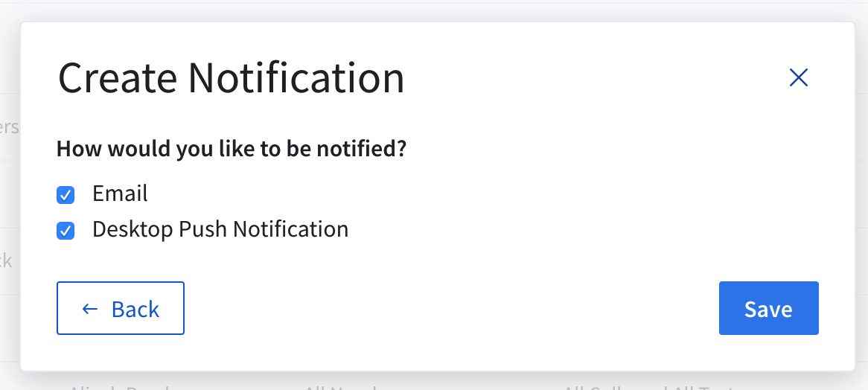Screen dimensions: 868x390
Task: Click the word "Back" in the outlined button
Action: (x=135, y=309)
